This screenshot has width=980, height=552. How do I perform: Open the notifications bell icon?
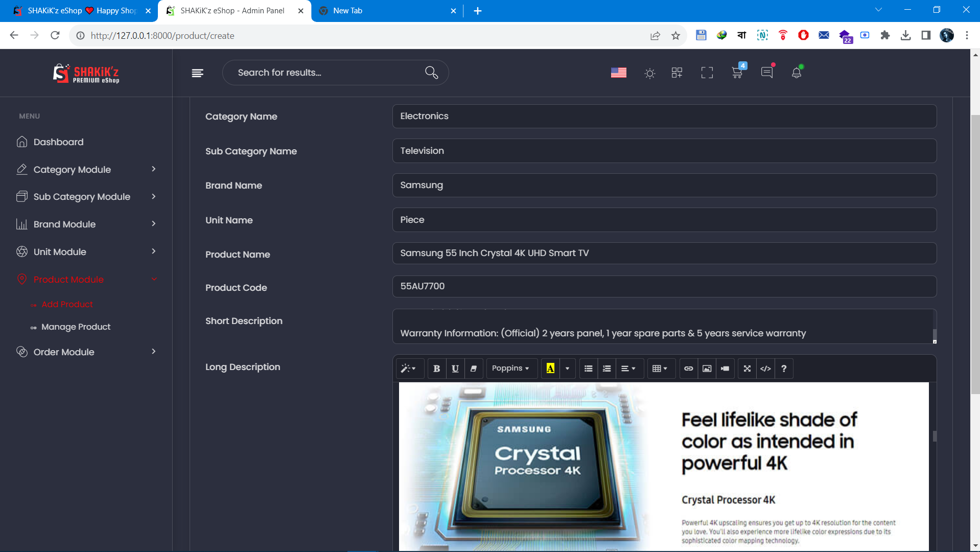click(797, 72)
